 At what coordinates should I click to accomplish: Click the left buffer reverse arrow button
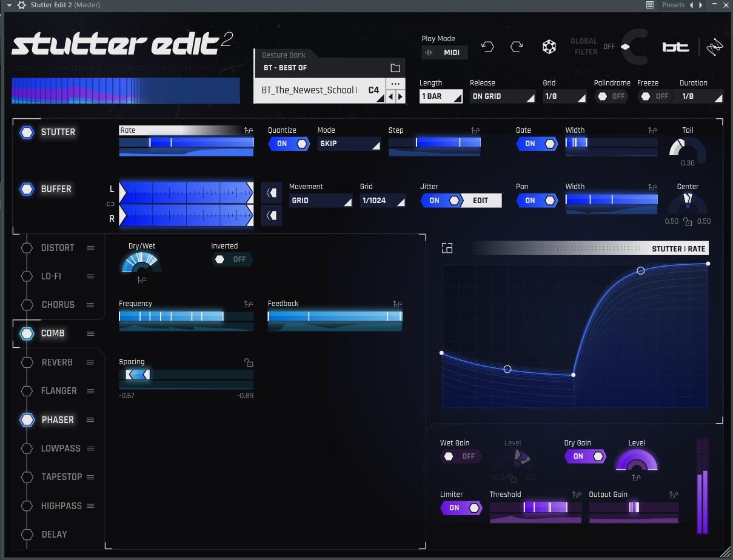272,193
